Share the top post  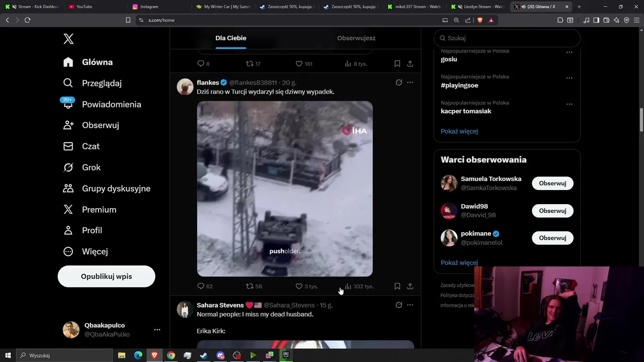[410, 64]
